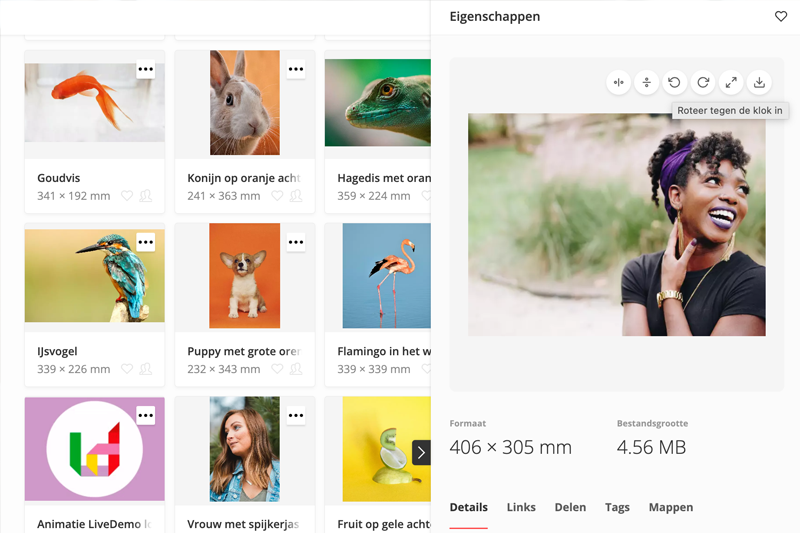Click the Flamingo in het water title
800x533 pixels.
(x=384, y=351)
